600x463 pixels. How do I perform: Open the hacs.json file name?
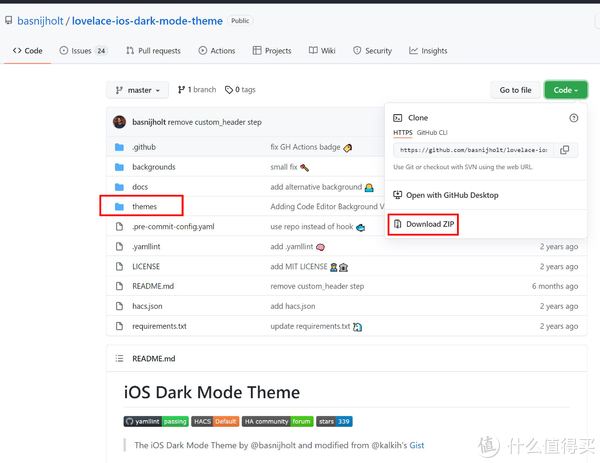coord(147,306)
